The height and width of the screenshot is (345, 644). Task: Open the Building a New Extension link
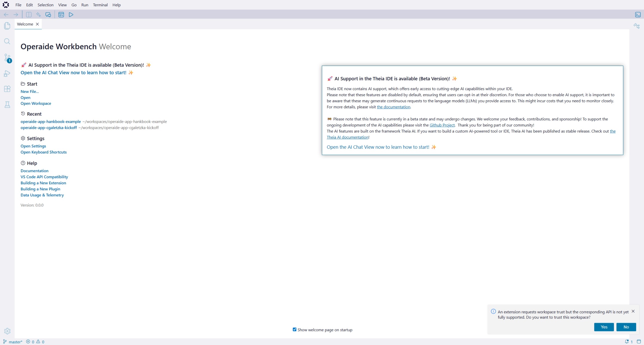tap(43, 183)
